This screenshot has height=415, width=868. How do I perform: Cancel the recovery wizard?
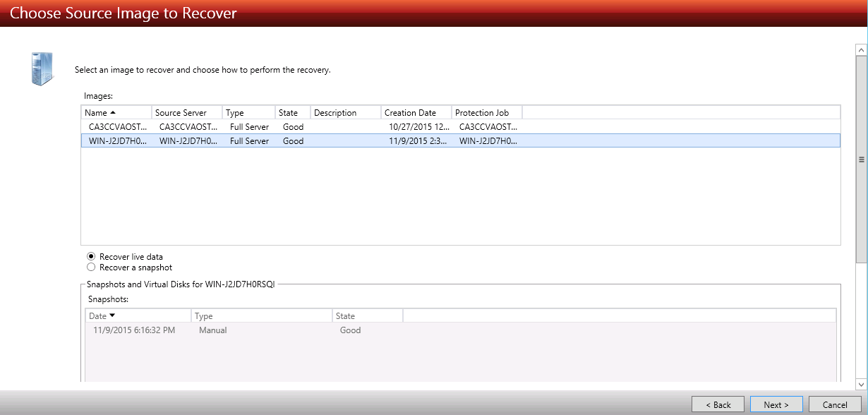835,404
